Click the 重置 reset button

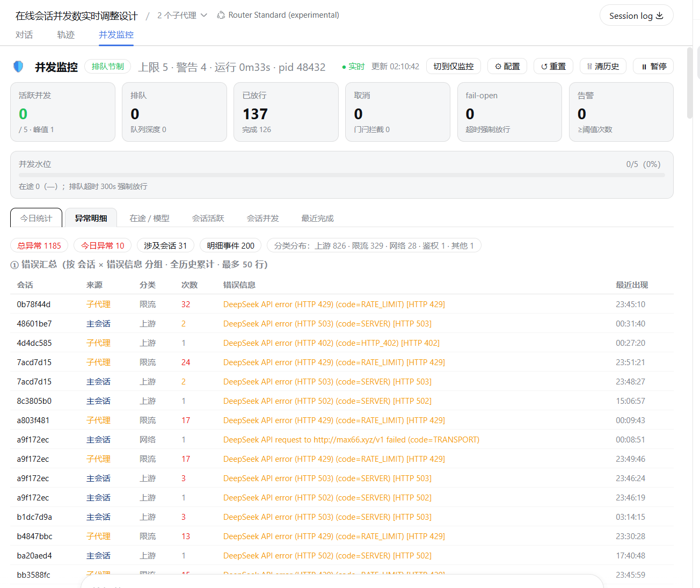tap(553, 67)
